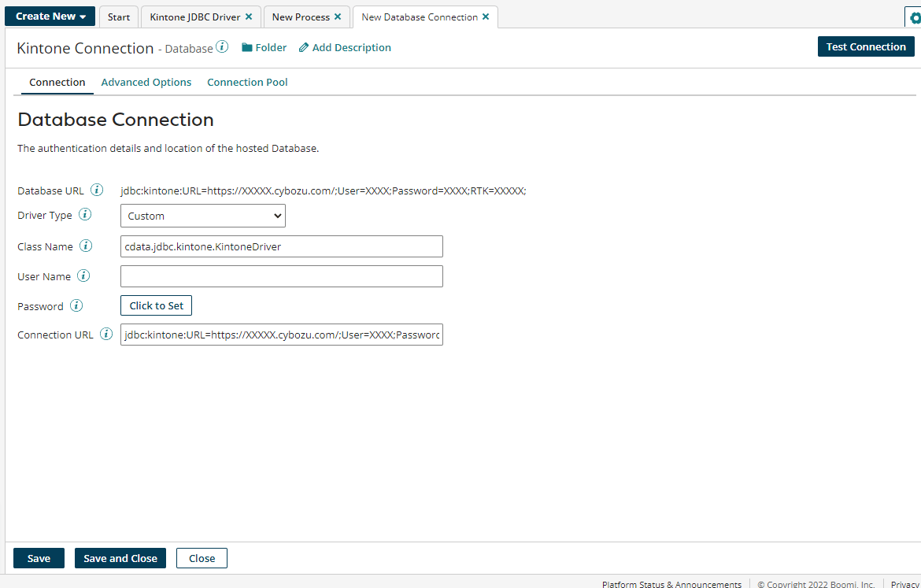Close the Kintone JDBC Driver tab
Screen dimensions: 921x588
tap(249, 17)
